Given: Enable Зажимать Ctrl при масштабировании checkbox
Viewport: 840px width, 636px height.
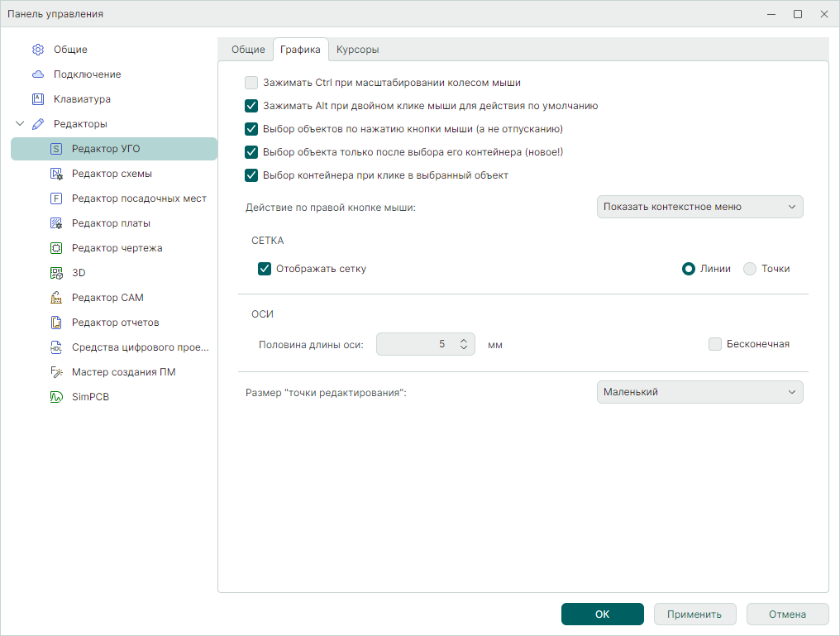Looking at the screenshot, I should 251,83.
